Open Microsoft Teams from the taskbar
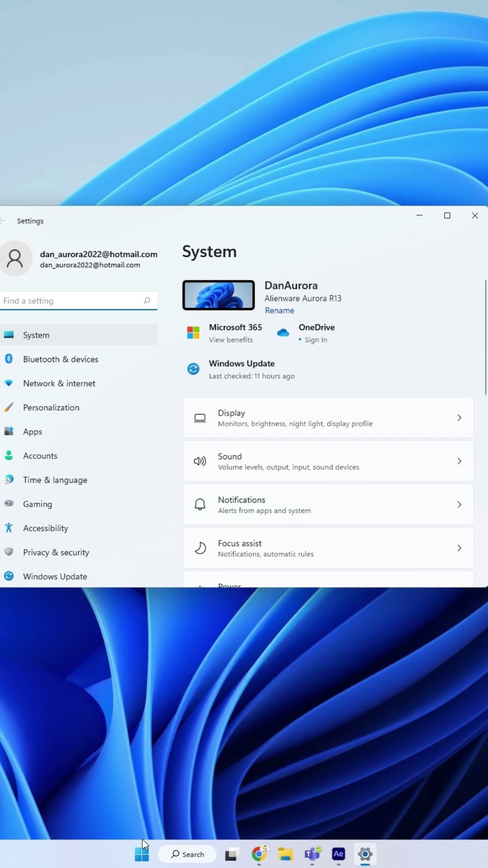The width and height of the screenshot is (488, 868). pos(312,854)
